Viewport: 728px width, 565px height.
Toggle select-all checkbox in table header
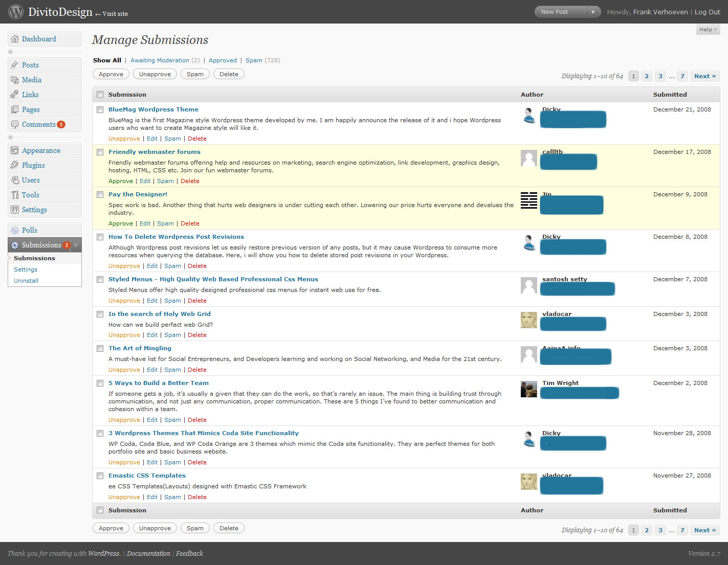[x=100, y=95]
